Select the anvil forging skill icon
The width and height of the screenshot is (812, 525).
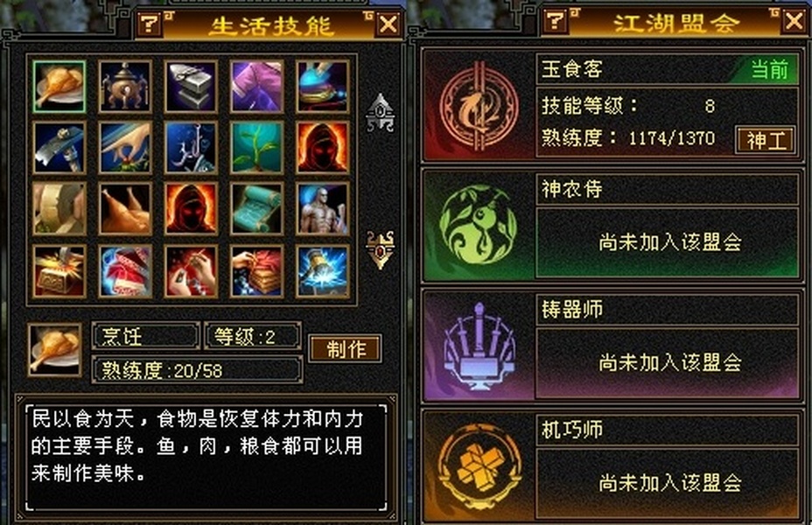tap(191, 87)
